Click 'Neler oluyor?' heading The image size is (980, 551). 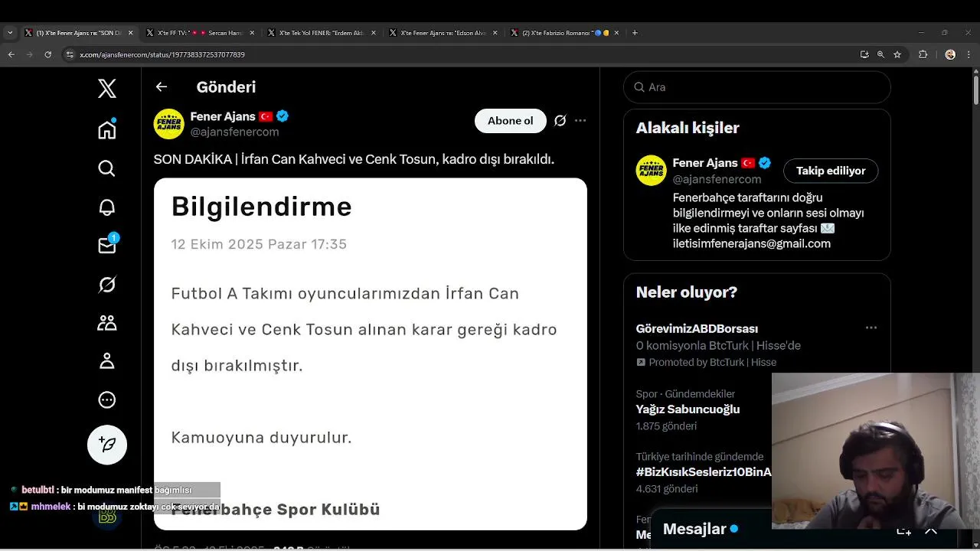click(687, 292)
